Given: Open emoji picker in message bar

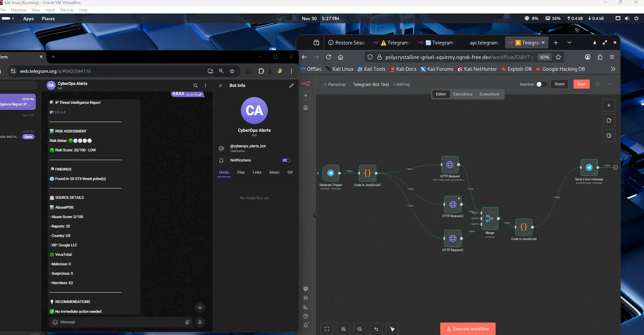Looking at the screenshot, I should (x=55, y=322).
